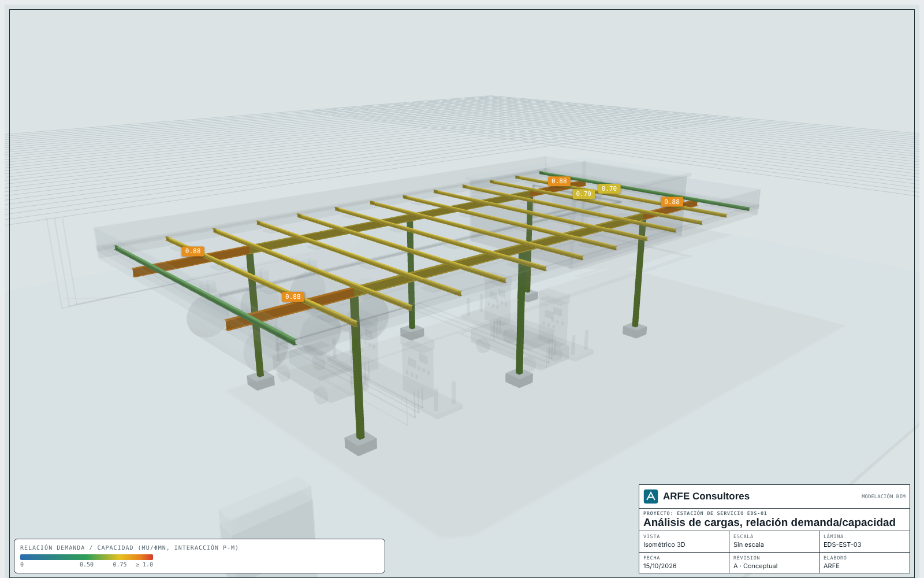Click the "VISTA" field header
Image resolution: width=924 pixels, height=578 pixels.
tap(651, 536)
